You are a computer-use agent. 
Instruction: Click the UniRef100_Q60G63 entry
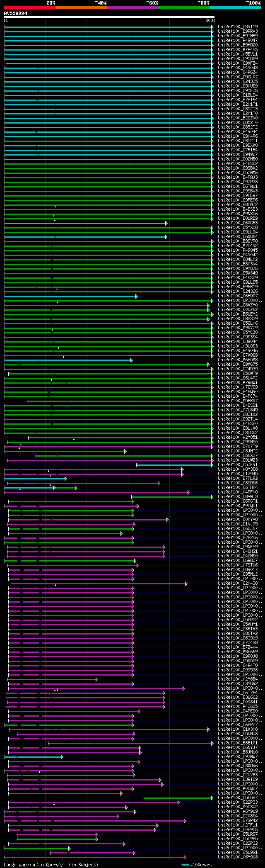[238, 223]
